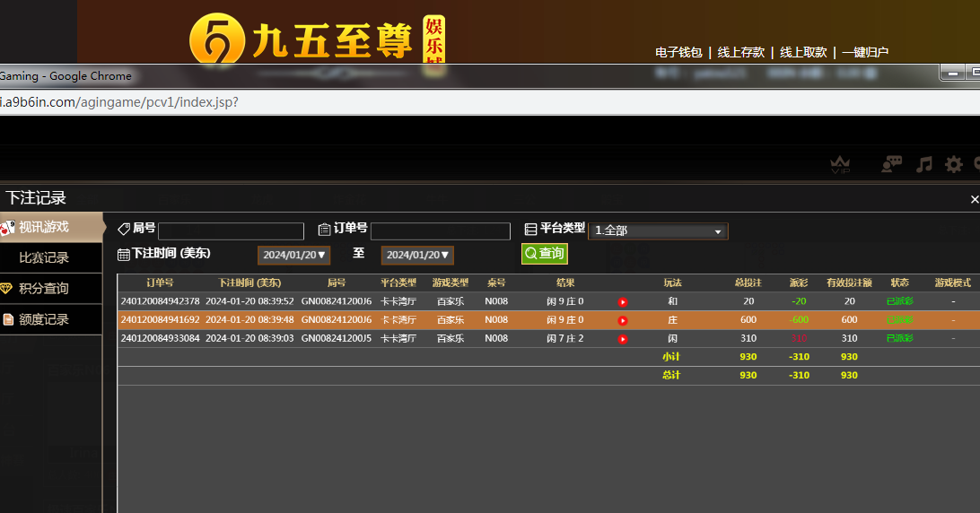The height and width of the screenshot is (513, 980).
Task: Click into the 订单号 input field
Action: [440, 231]
